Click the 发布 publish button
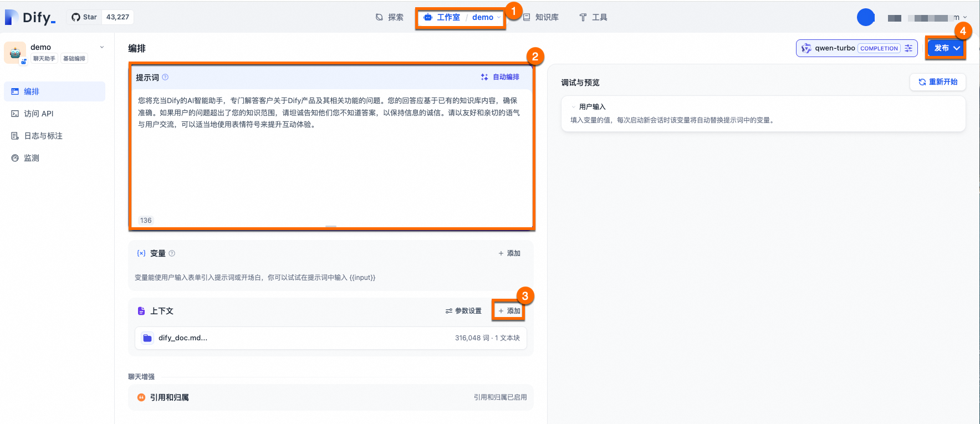 [946, 48]
